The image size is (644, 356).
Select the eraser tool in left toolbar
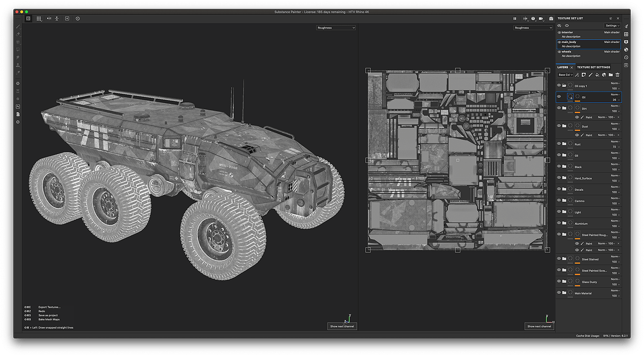point(18,34)
